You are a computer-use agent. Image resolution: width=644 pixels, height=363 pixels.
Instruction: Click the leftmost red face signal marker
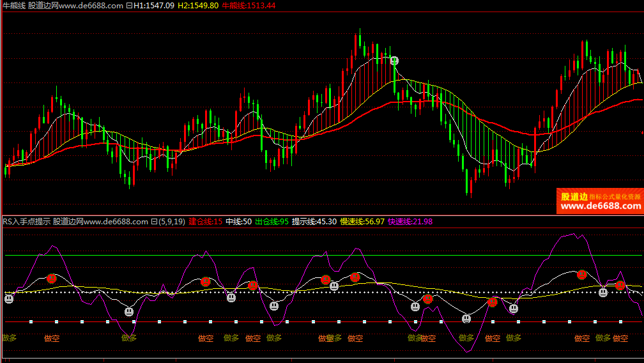tap(51, 278)
